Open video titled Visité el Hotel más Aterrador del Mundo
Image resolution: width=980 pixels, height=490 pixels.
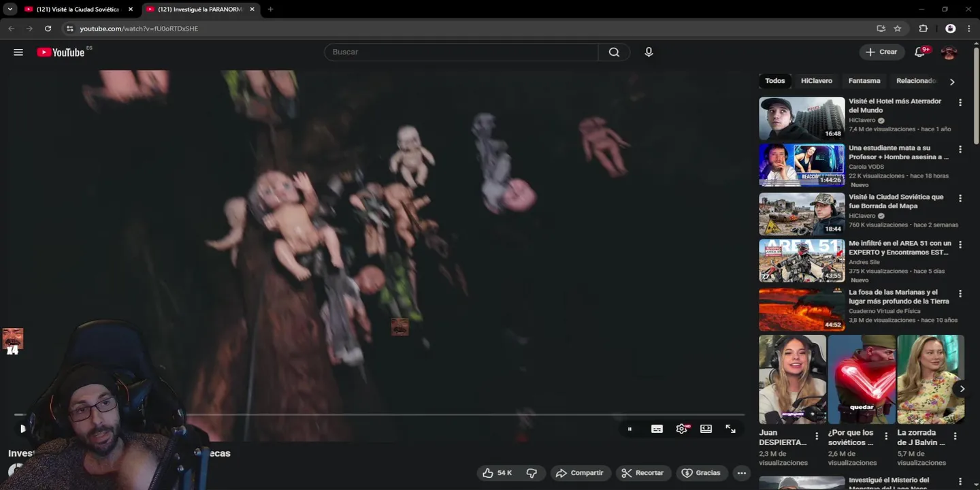click(x=895, y=105)
